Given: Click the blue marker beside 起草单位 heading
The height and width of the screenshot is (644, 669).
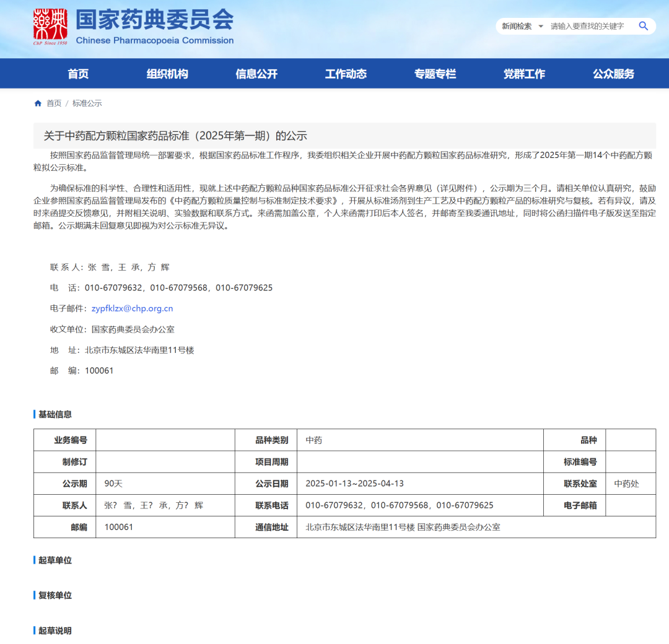Looking at the screenshot, I should coord(35,560).
